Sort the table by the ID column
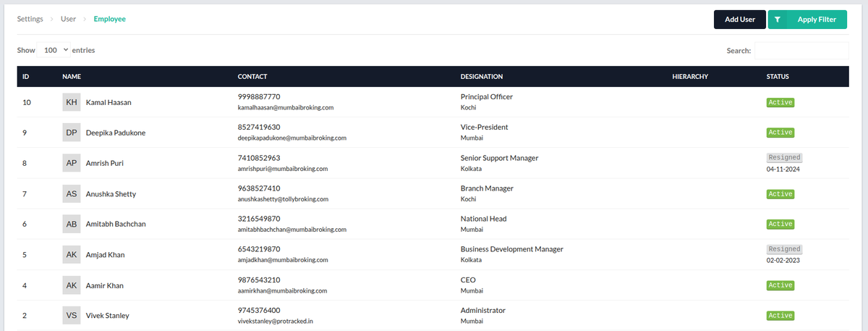The width and height of the screenshot is (868, 331). pos(26,77)
